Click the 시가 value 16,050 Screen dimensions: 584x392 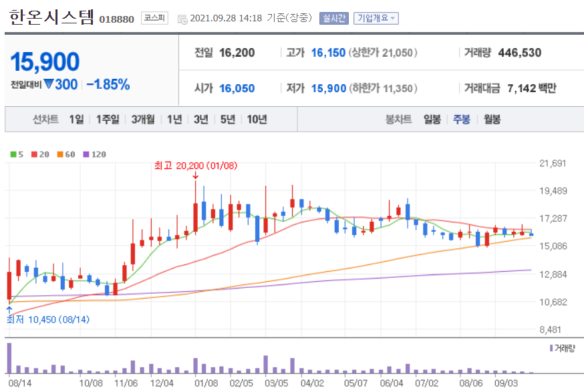[237, 89]
